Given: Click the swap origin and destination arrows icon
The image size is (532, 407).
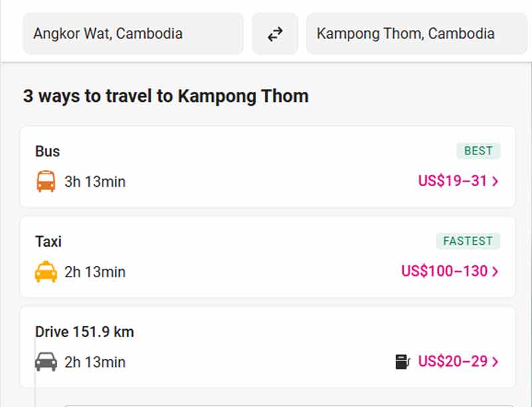Looking at the screenshot, I should [275, 34].
